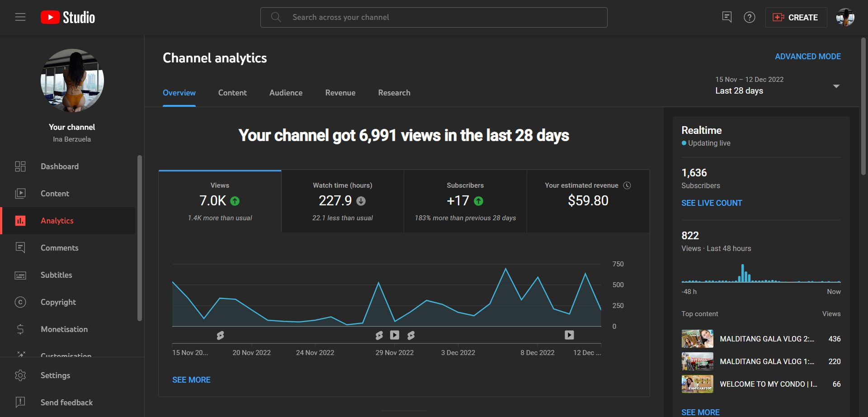Open MALDITANG GALA VLOG 1 thumbnail
The image size is (868, 417).
tap(697, 361)
